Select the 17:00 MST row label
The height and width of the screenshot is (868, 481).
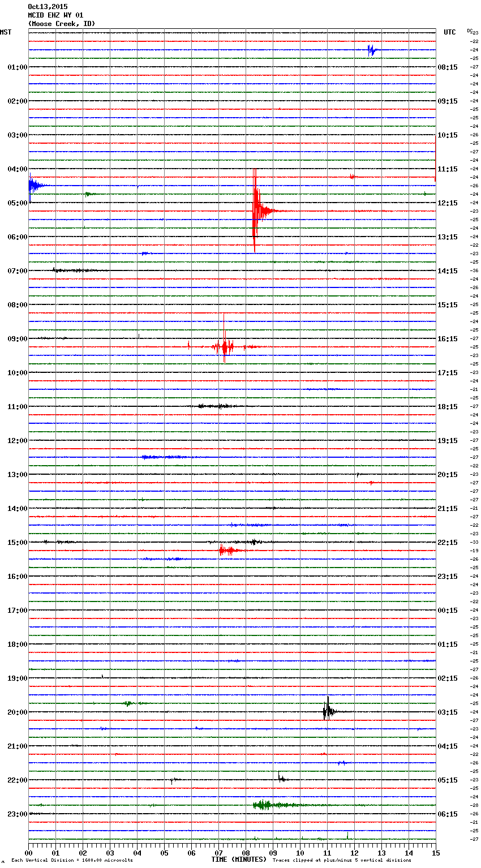tap(17, 611)
